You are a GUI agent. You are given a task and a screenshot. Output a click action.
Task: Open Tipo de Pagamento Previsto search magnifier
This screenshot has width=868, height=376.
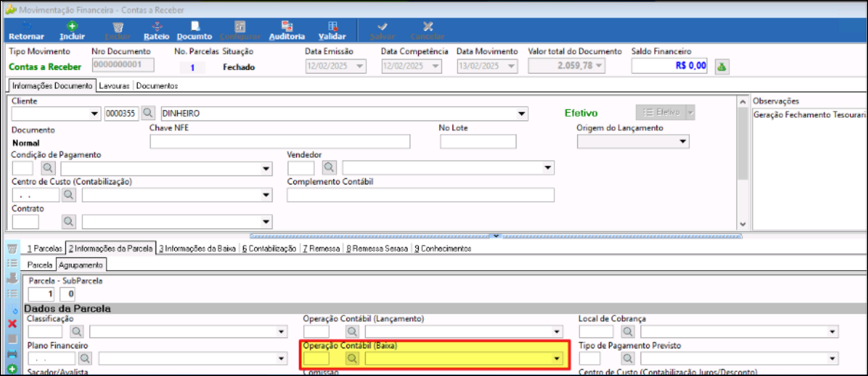(627, 359)
